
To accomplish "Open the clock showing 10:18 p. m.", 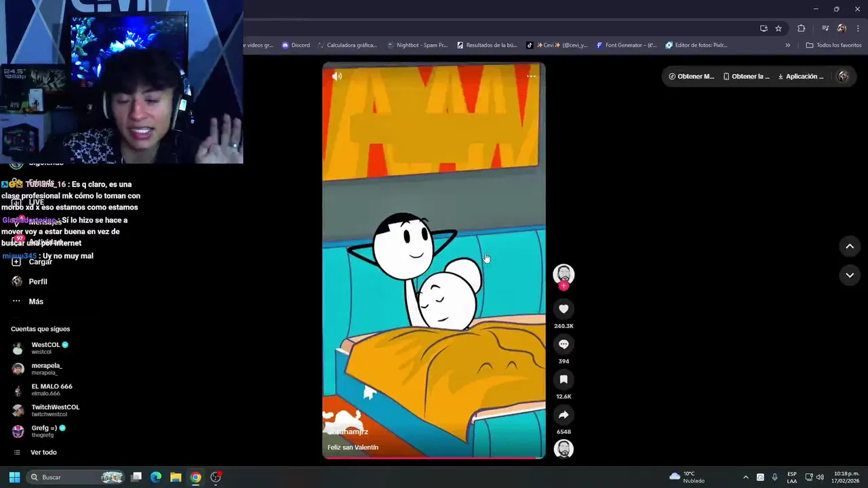I will (846, 477).
